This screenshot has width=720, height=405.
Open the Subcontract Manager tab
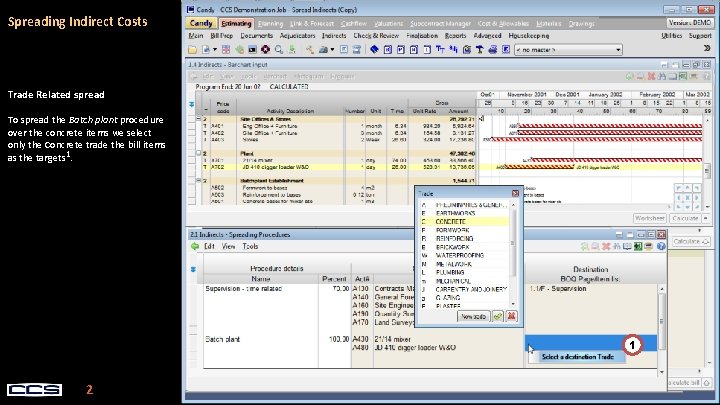440,24
